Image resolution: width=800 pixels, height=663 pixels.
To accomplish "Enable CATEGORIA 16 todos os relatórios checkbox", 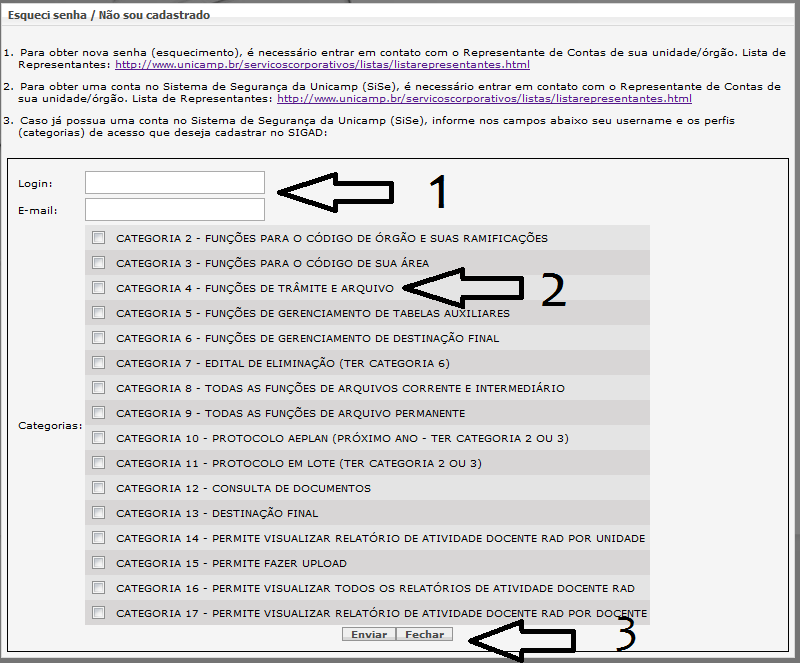I will pos(98,588).
